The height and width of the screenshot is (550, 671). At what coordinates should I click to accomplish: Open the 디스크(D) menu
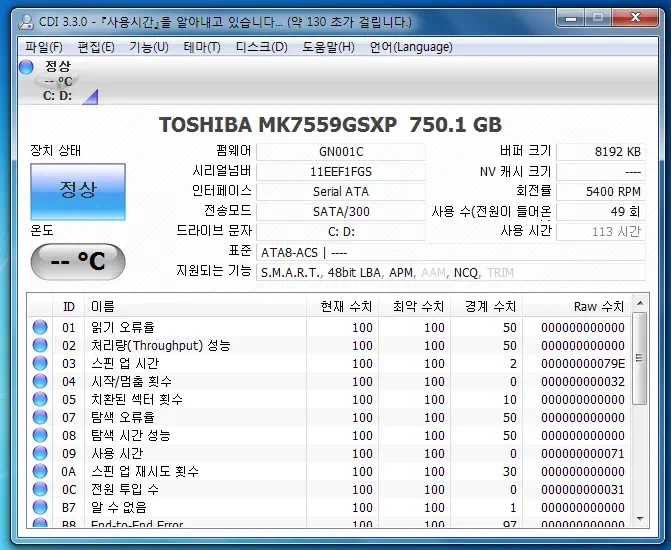pos(261,47)
